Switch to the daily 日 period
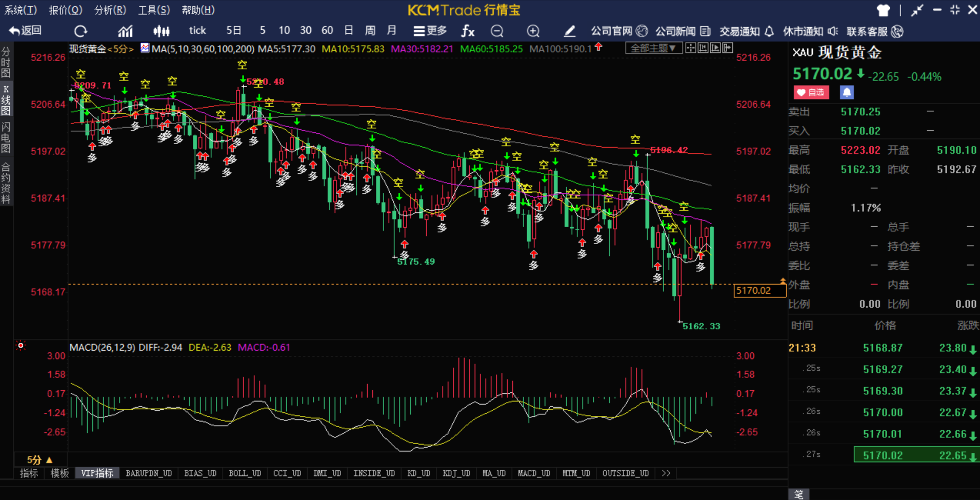The image size is (980, 500). coord(349,31)
